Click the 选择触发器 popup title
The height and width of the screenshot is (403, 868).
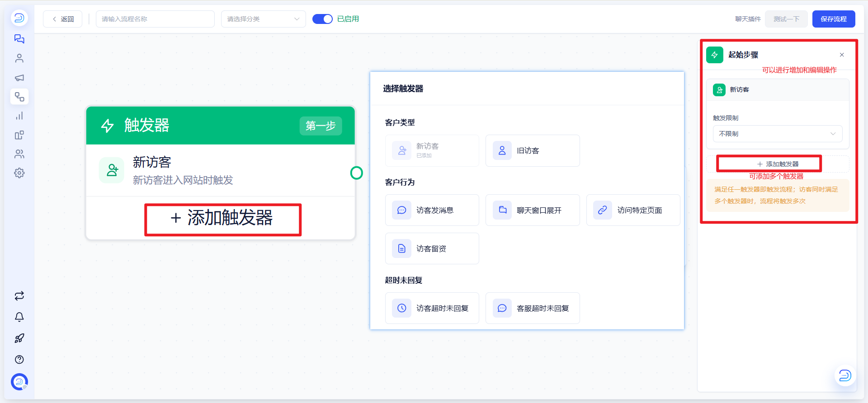403,89
